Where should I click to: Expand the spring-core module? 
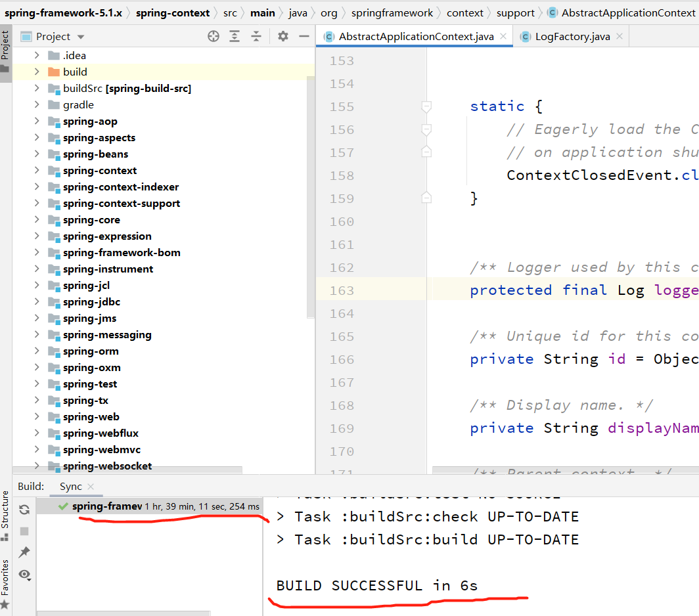pos(37,220)
